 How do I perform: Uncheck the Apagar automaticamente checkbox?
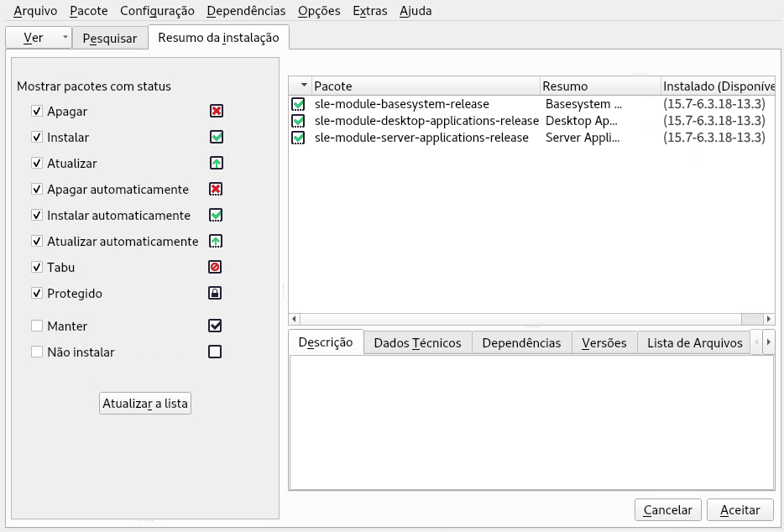tap(37, 190)
